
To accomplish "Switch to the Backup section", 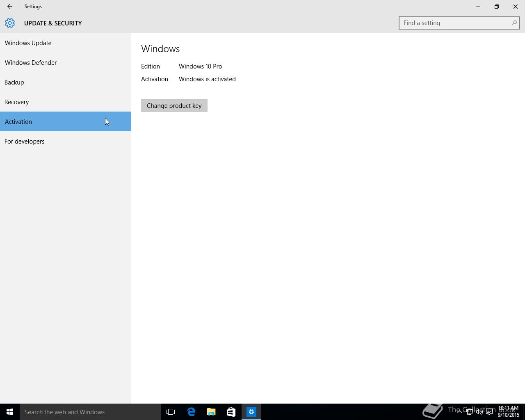I will 66,82.
